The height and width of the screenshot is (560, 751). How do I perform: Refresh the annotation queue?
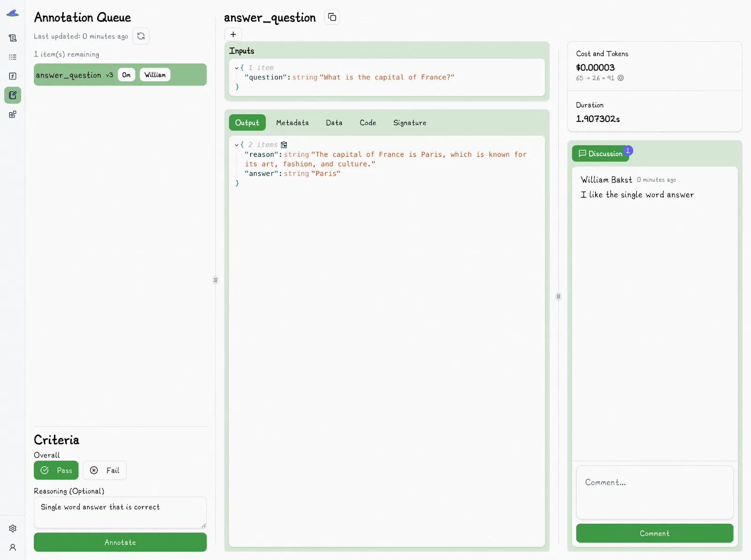141,36
